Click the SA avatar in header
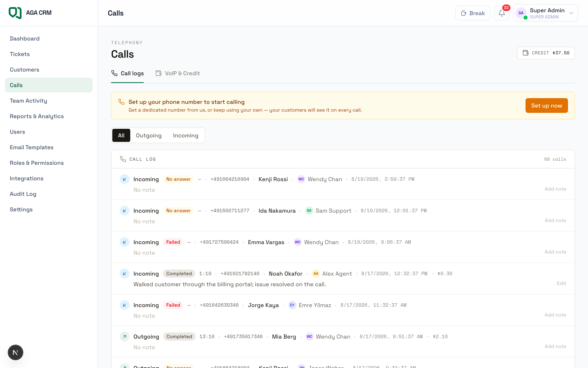 click(x=521, y=13)
